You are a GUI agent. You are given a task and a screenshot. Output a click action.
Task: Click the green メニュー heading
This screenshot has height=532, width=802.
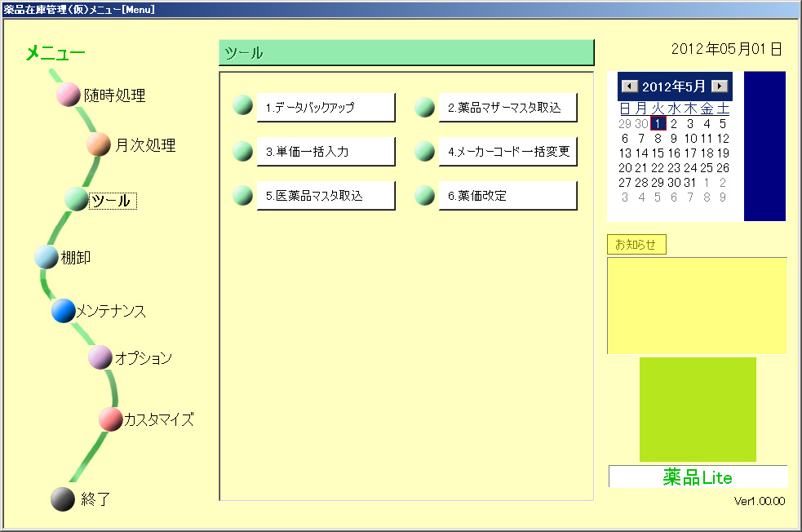coord(55,53)
